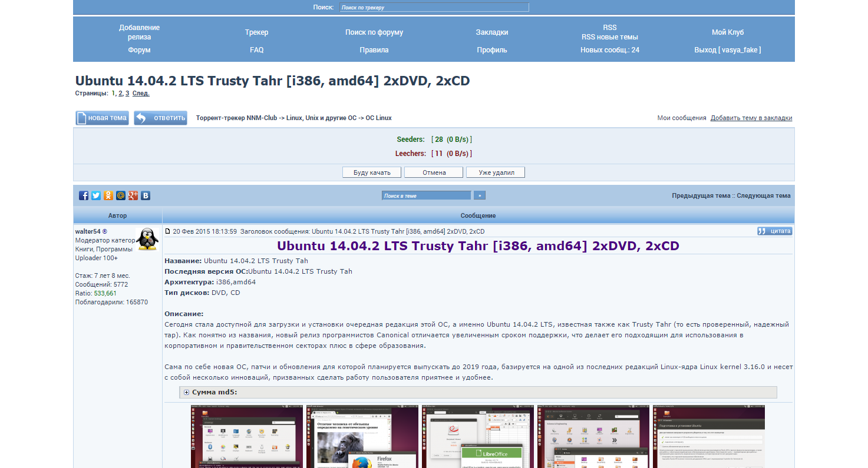Image resolution: width=868 pixels, height=468 pixels.
Task: Click the "Uploader 100+" rank text
Action: (x=97, y=258)
